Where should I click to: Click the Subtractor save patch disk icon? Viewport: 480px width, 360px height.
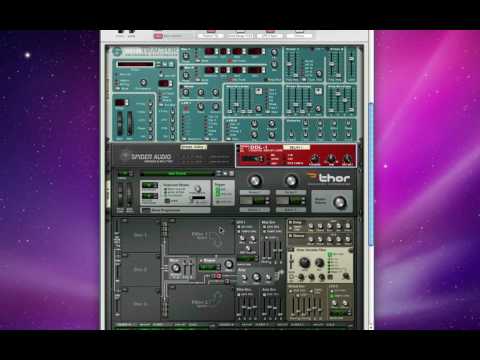(171, 64)
